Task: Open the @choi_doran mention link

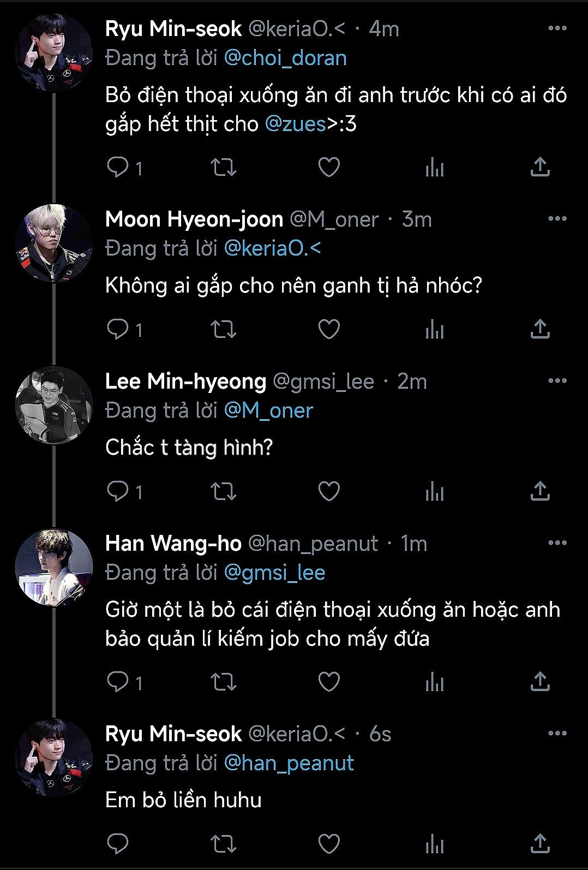Action: point(285,58)
